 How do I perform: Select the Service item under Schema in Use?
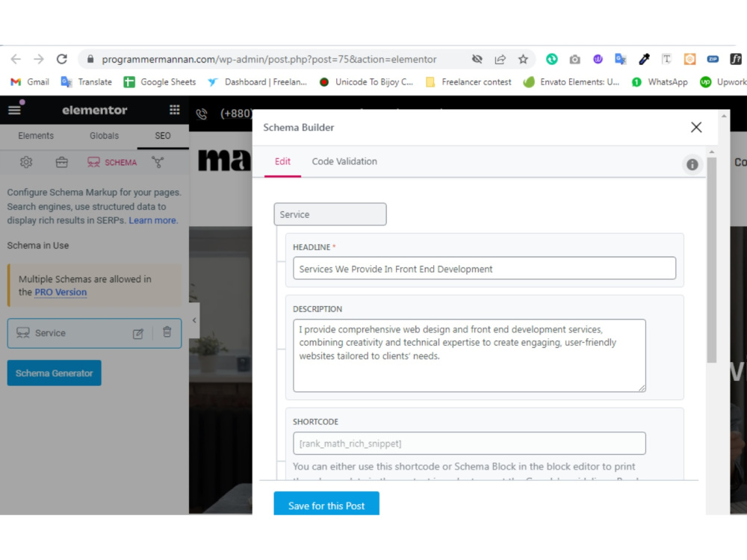94,333
